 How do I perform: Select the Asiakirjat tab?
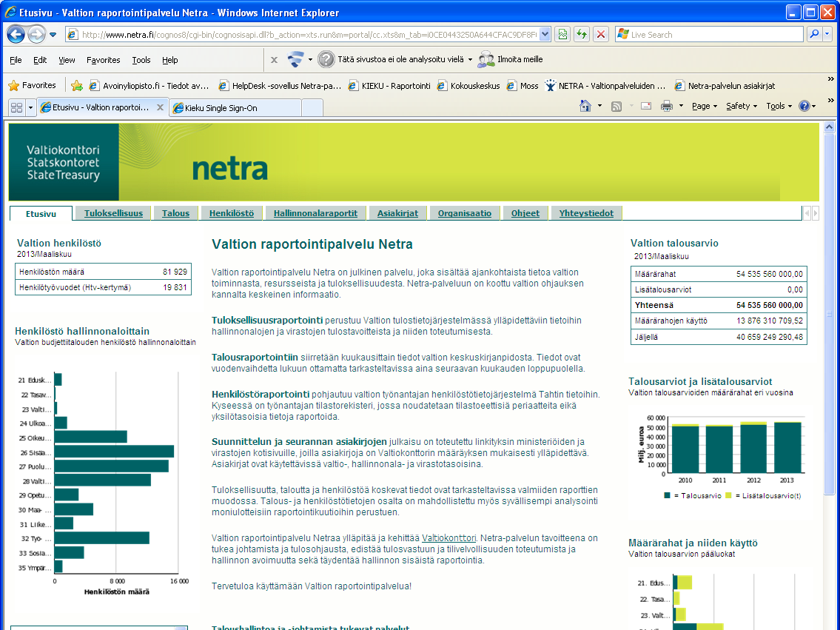(397, 213)
